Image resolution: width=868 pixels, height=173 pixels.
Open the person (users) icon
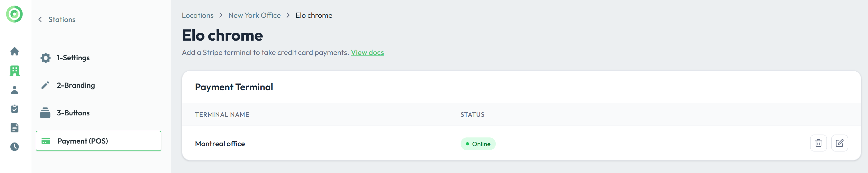(x=15, y=90)
